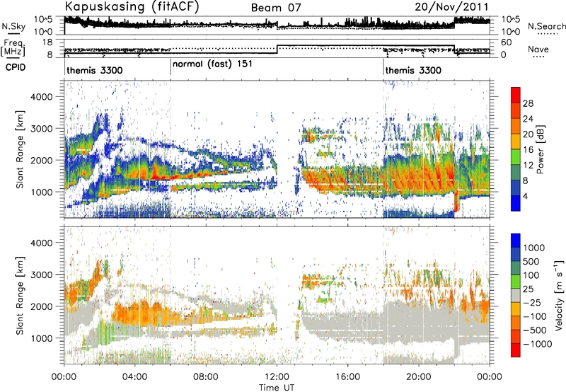Click the 100 tick on the velocity scale
566x392 pixels.
531,275
